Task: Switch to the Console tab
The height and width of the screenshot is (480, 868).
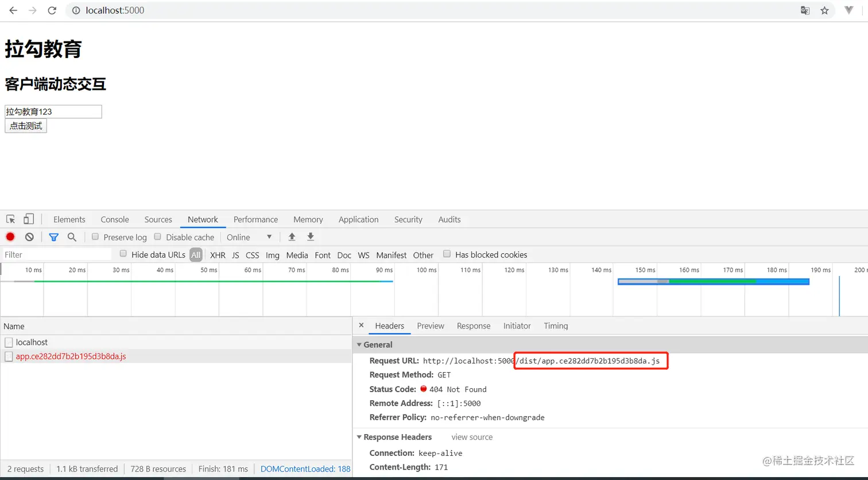Action: click(115, 219)
